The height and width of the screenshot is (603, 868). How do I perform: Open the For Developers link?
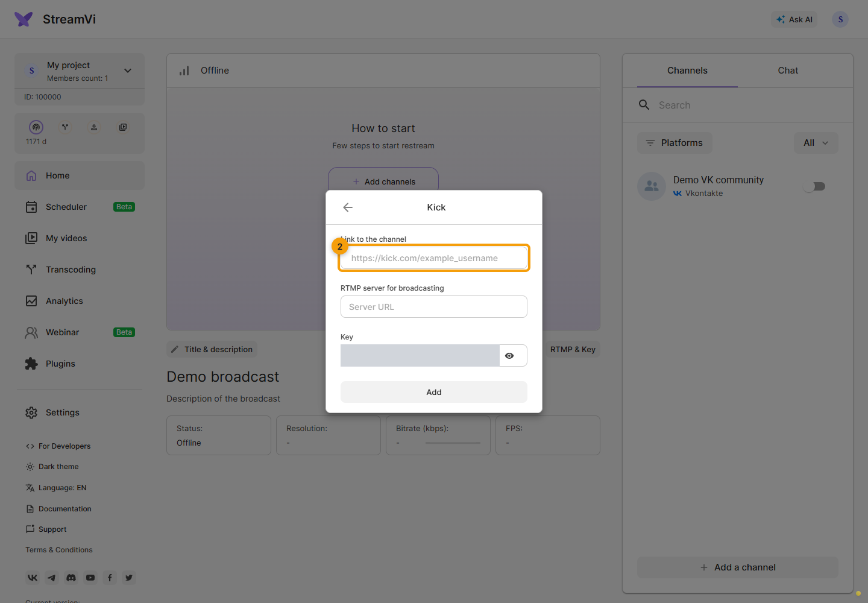(58, 446)
